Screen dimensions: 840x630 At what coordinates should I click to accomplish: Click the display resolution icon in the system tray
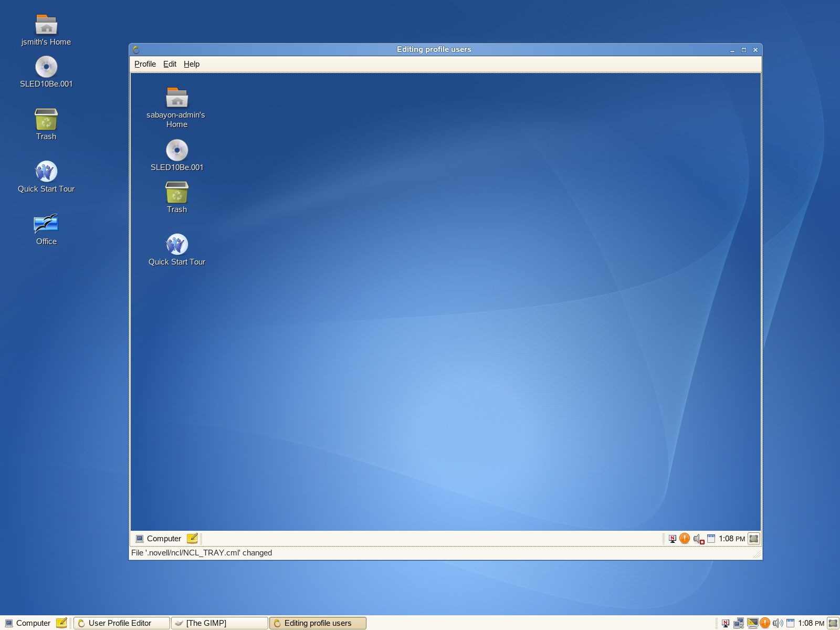(x=752, y=623)
